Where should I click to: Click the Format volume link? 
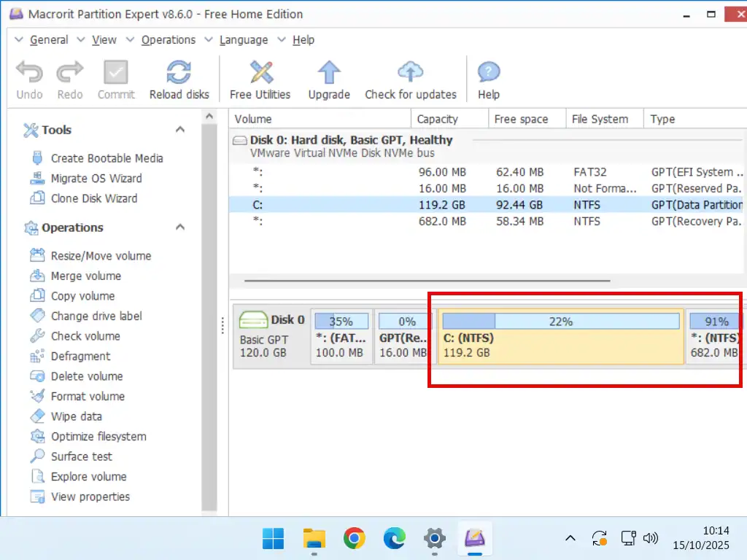pos(88,397)
